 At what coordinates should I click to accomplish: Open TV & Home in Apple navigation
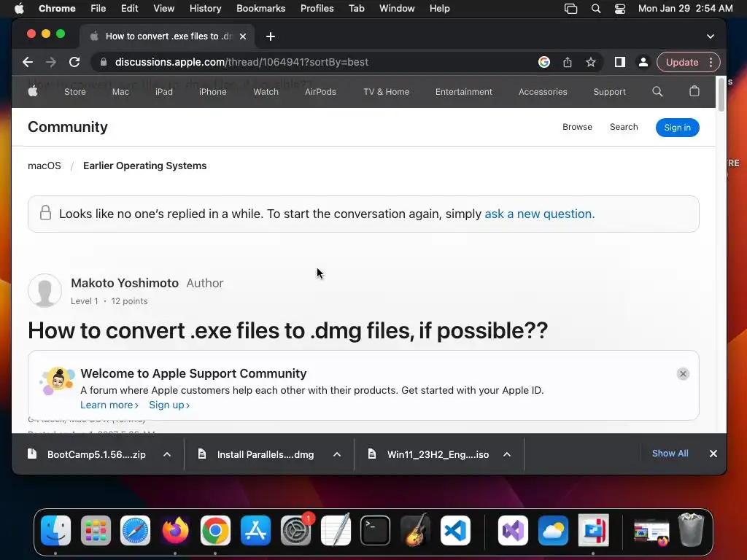387,91
